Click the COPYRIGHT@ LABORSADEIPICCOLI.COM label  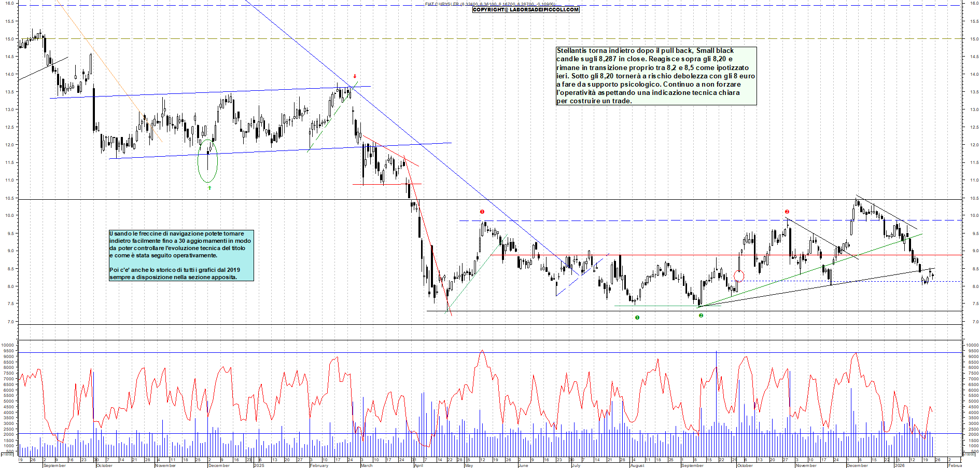click(x=526, y=10)
